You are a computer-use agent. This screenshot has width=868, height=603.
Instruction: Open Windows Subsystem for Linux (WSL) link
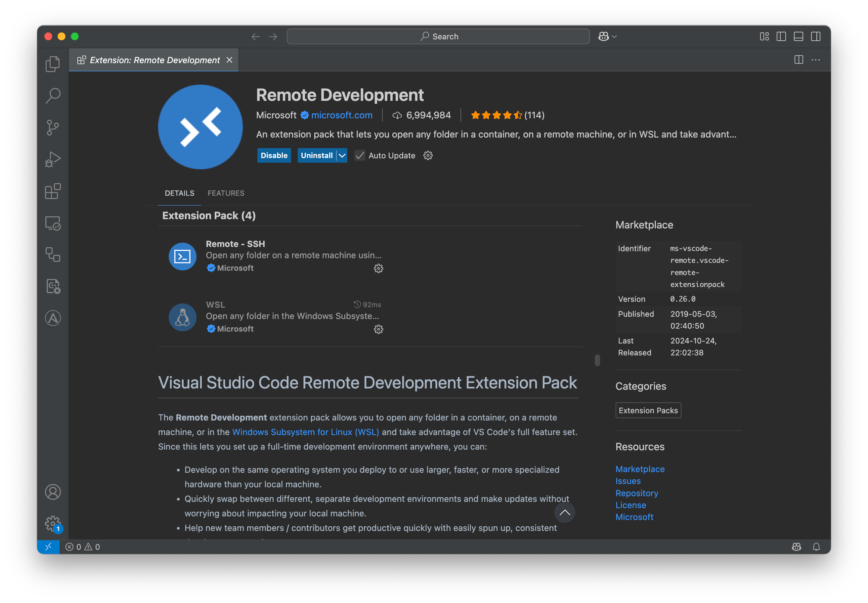(x=305, y=432)
